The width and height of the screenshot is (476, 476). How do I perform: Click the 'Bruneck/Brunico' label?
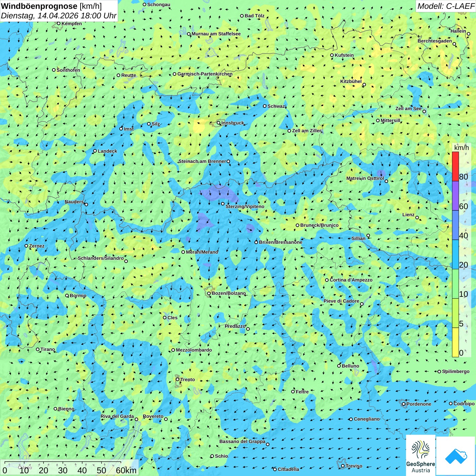(x=319, y=225)
